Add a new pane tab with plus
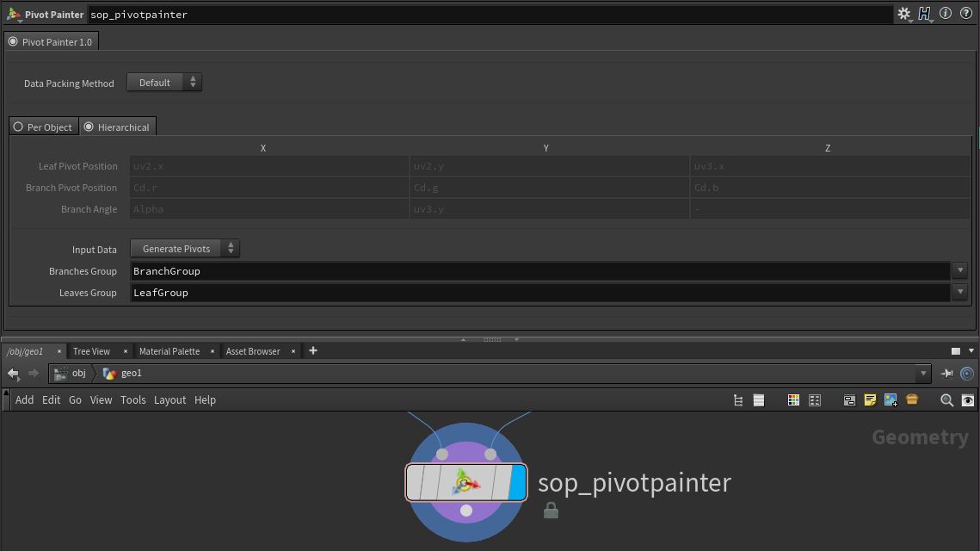This screenshot has height=551, width=980. click(313, 350)
